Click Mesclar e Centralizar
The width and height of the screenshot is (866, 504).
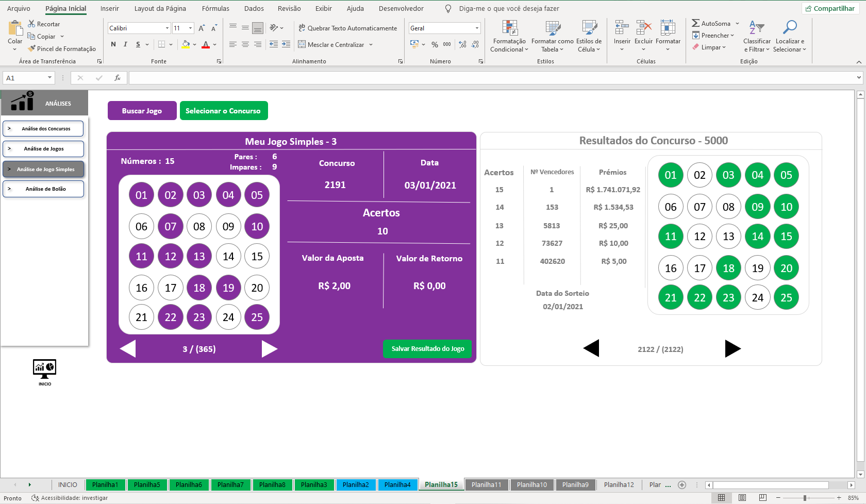tap(332, 44)
